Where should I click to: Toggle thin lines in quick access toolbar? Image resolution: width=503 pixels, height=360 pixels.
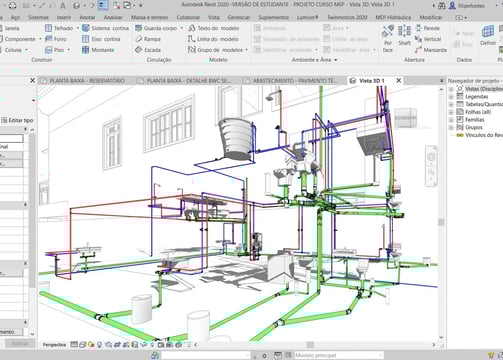103,6
